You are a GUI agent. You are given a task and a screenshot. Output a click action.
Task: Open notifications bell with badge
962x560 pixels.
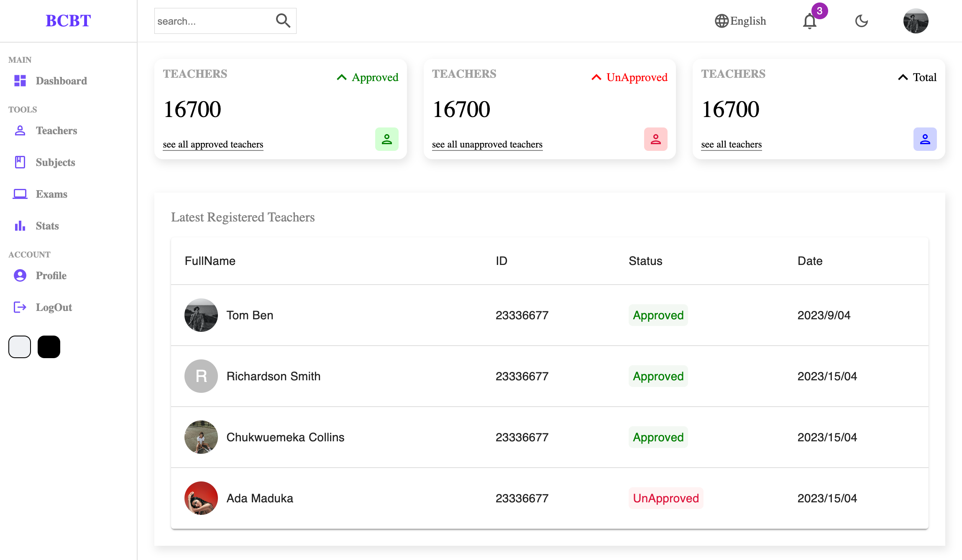click(810, 21)
